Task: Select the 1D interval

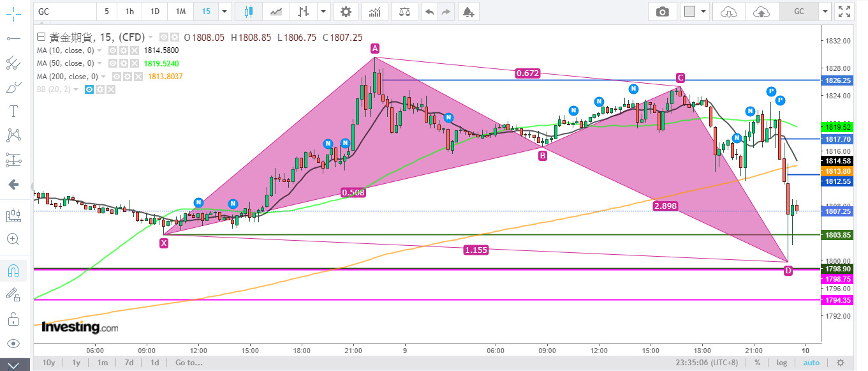Action: point(155,11)
